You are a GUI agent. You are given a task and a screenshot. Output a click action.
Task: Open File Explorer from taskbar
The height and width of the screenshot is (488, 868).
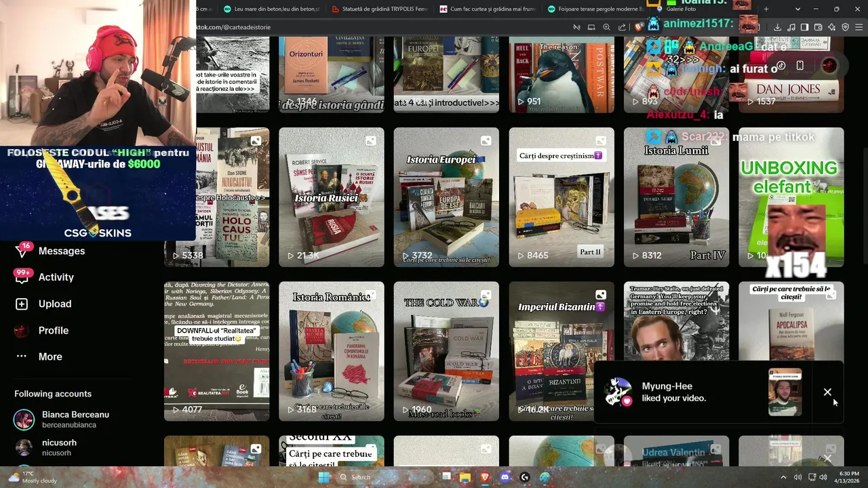click(465, 477)
